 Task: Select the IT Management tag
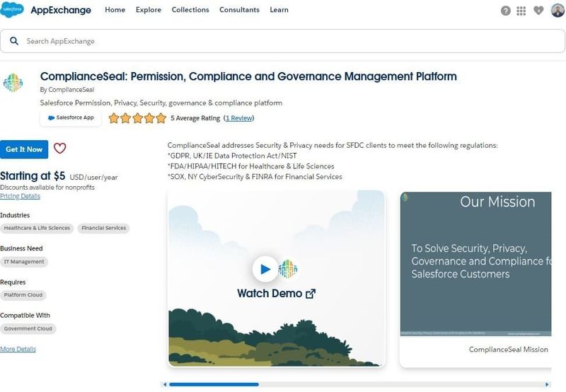[x=24, y=262]
